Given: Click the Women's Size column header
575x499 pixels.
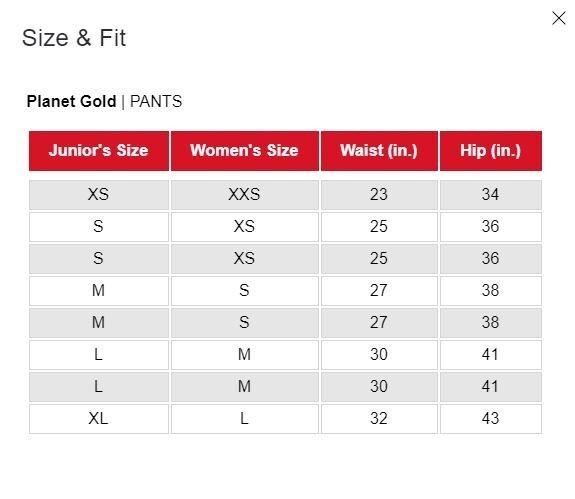Looking at the screenshot, I should (x=245, y=151).
